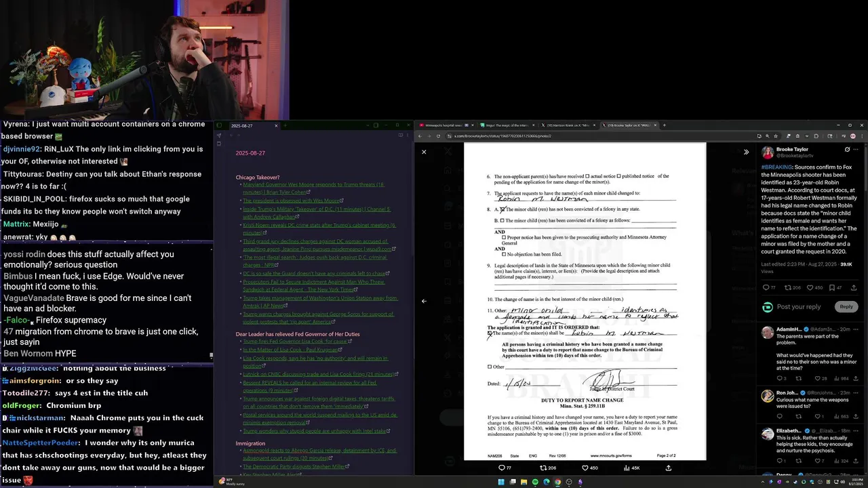868x488 pixels.
Task: Click the browser back arrow
Action: pos(420,136)
